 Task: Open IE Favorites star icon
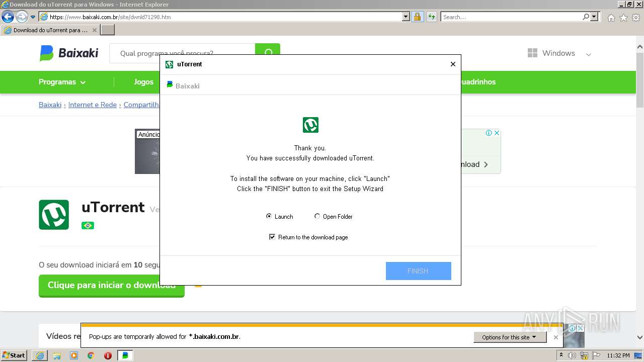623,18
